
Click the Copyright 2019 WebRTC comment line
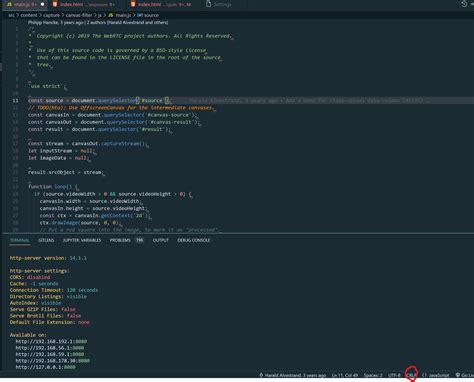[x=131, y=36]
